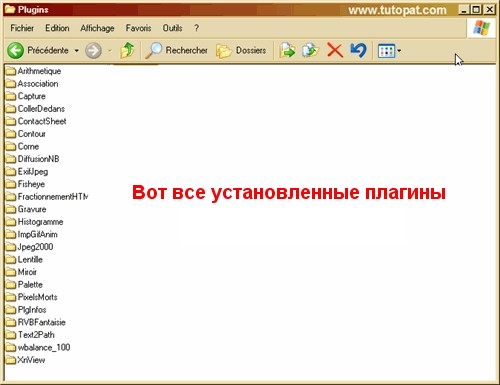Select the Gravure folder icon
The width and height of the screenshot is (500, 385).
[11, 209]
